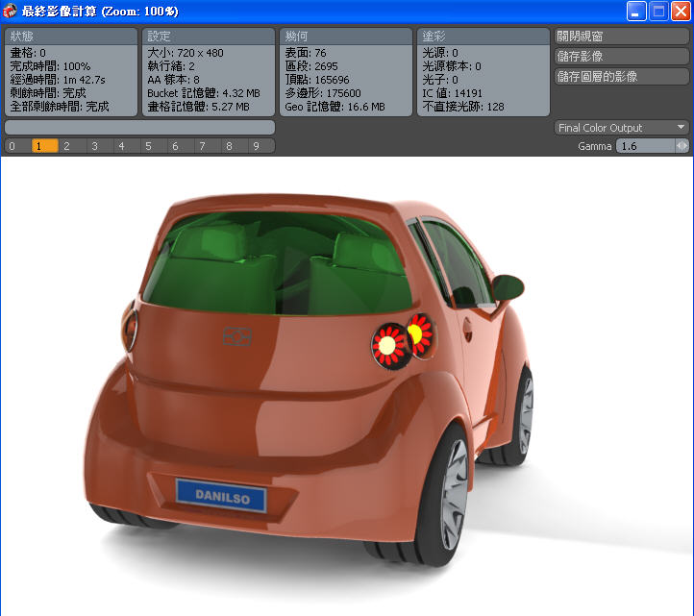This screenshot has height=616, width=694.
Task: Click the Bucket 記憶體: 4.32 MB text
Action: (204, 93)
